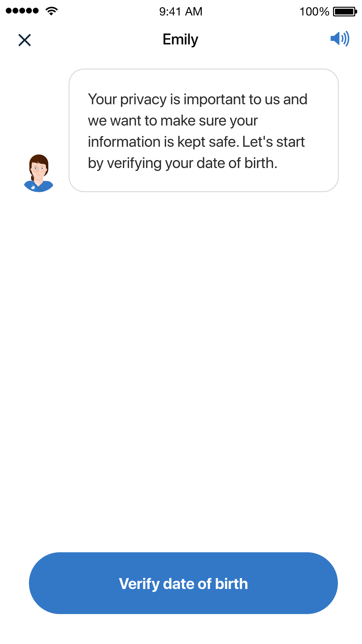
Task: Tap the "information is kept safe" line
Action: tap(163, 142)
